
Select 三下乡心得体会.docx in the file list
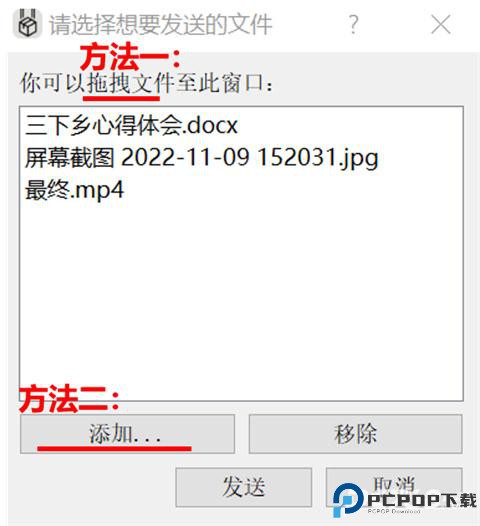tap(131, 125)
